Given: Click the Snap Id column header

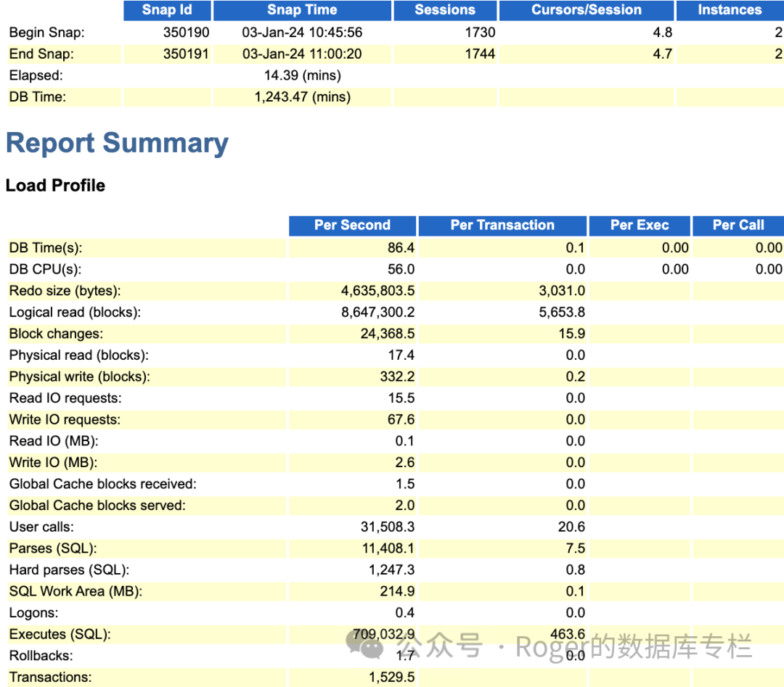Looking at the screenshot, I should [x=167, y=10].
